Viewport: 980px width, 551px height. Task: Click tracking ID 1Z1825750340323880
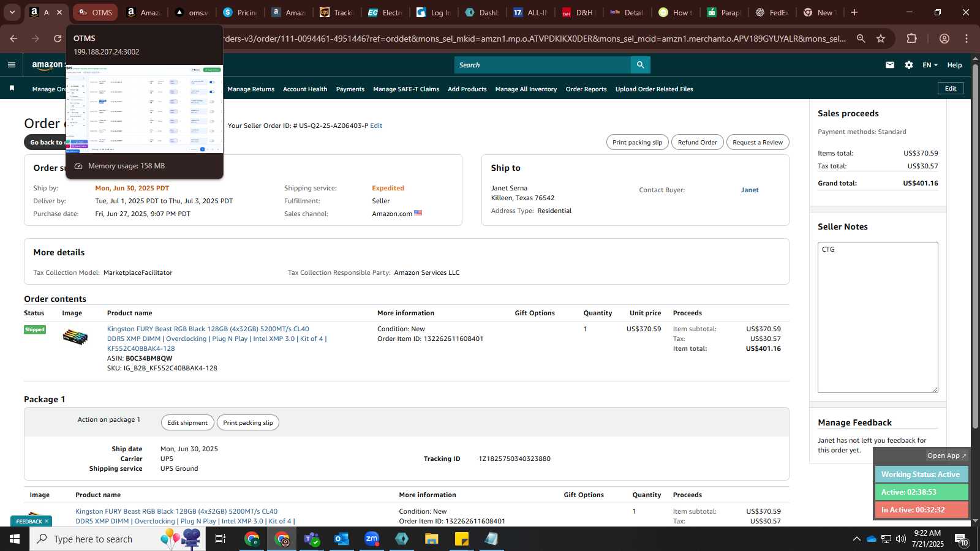tap(514, 459)
